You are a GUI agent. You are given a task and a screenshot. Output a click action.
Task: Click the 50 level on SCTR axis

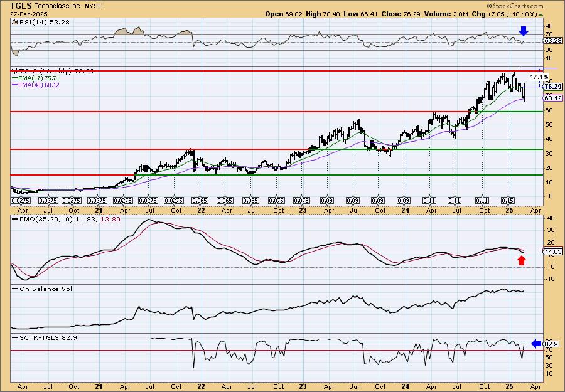click(x=549, y=358)
